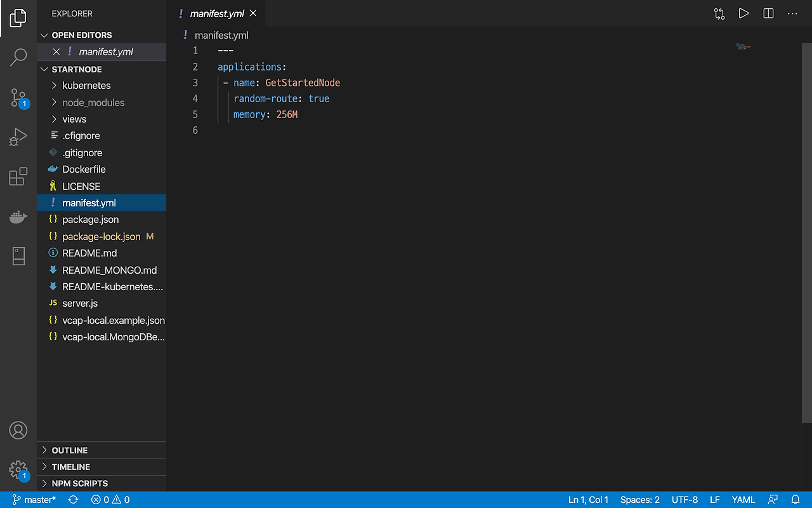Screen dimensions: 812x508
Task: Click the master* branch indicator
Action: tap(34, 500)
